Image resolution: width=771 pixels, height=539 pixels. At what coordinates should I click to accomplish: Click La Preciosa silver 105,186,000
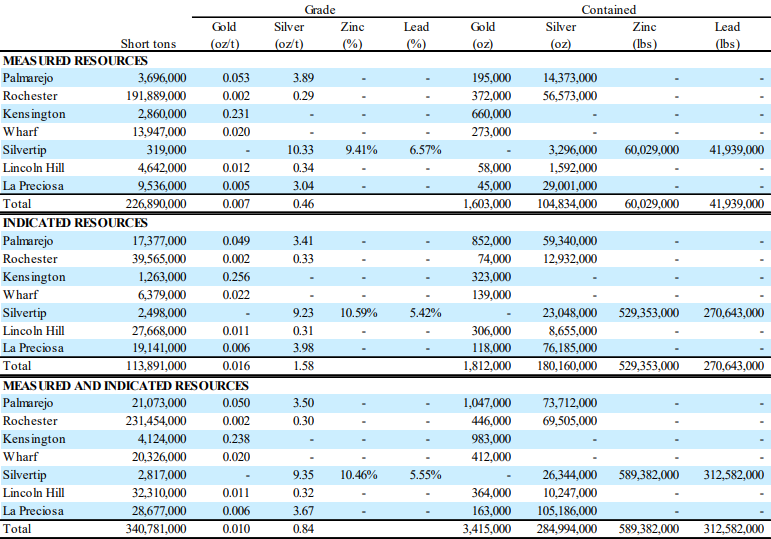[567, 511]
